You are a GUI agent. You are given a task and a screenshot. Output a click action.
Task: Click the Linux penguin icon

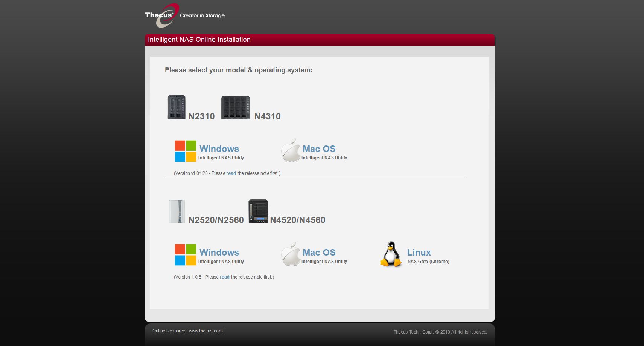391,254
